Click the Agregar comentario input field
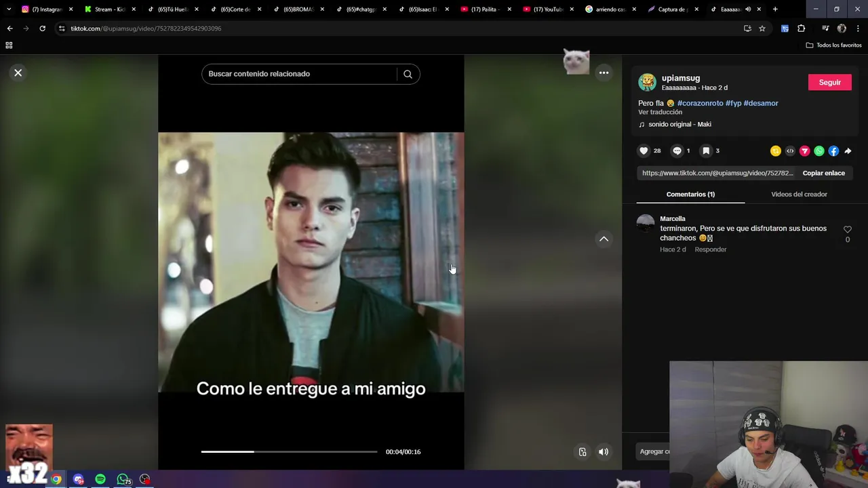 click(x=654, y=451)
